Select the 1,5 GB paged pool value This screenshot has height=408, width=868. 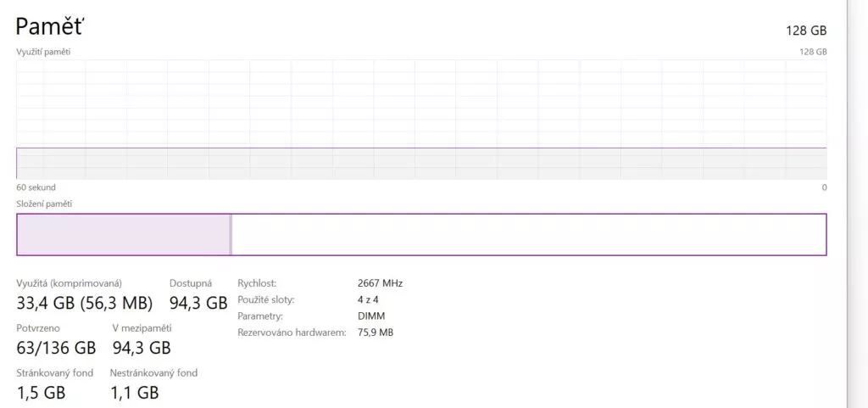coord(41,393)
